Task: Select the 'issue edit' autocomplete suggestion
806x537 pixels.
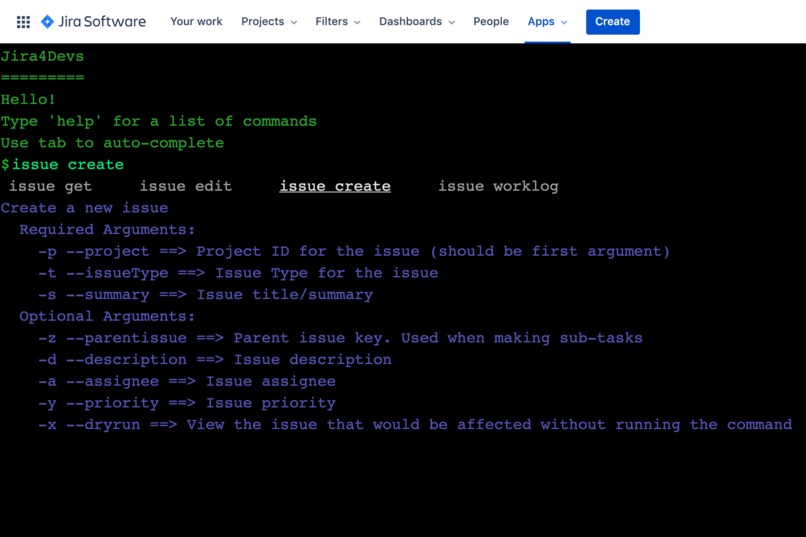Action: pos(186,186)
